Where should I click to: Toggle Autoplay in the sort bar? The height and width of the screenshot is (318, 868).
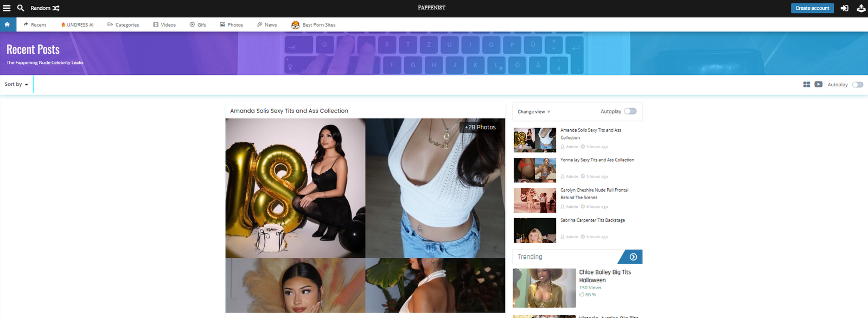click(857, 85)
